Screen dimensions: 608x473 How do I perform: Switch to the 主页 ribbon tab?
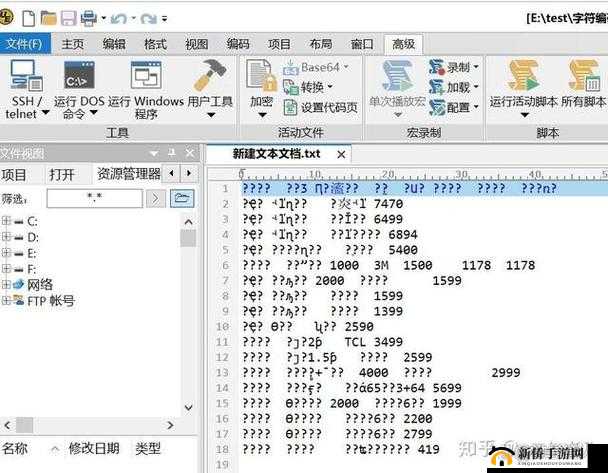pos(73,44)
